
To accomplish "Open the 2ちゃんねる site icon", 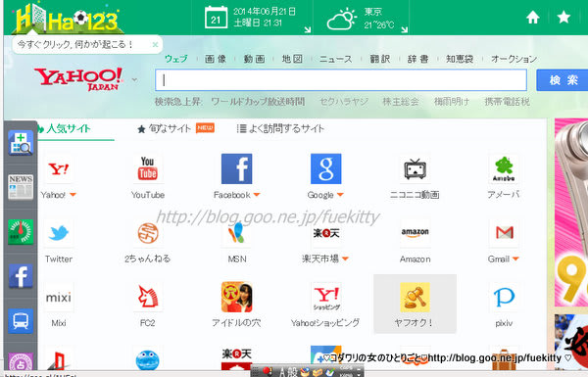I will tap(148, 233).
